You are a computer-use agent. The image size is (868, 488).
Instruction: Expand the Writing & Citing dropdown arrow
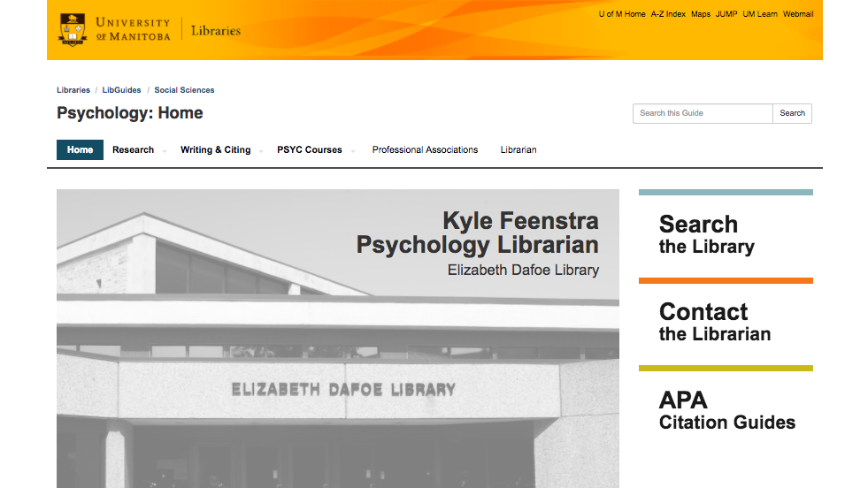[261, 151]
